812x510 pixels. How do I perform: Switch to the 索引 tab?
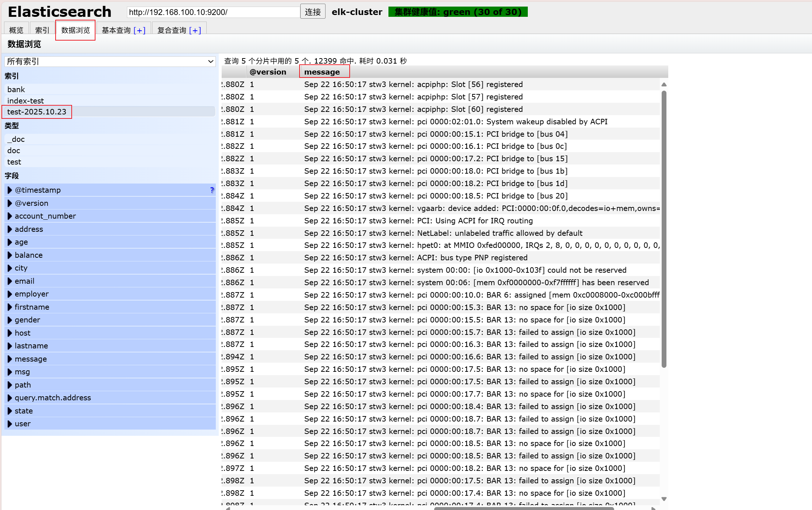(42, 30)
